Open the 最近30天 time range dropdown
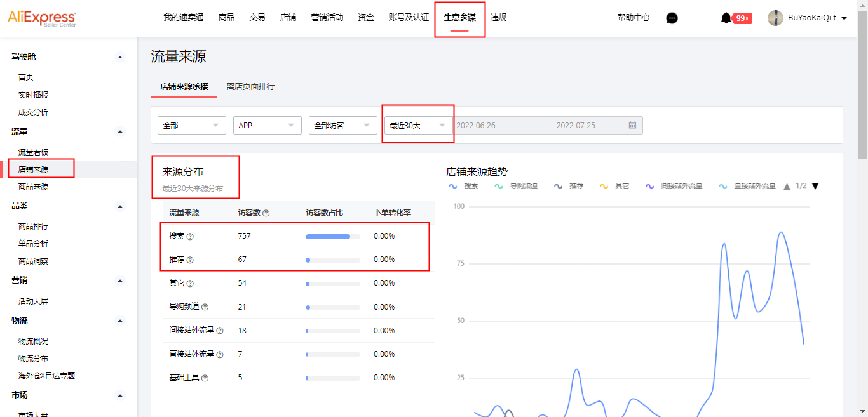868x417 pixels. click(x=417, y=125)
